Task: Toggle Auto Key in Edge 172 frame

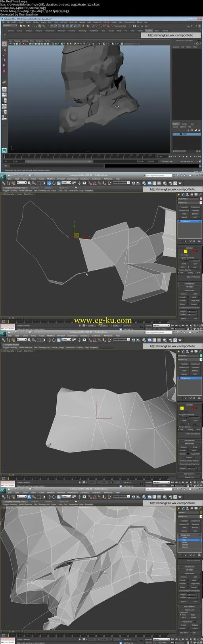Action: (x=148, y=325)
